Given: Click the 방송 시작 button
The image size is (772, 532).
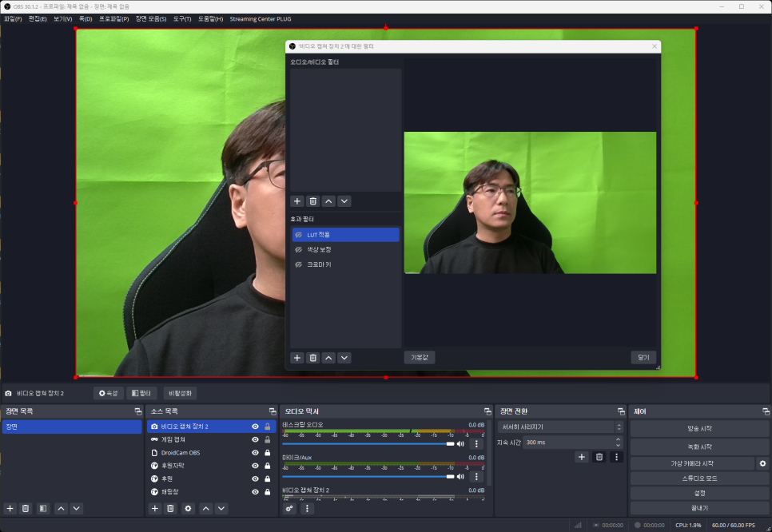Looking at the screenshot, I should tap(699, 429).
